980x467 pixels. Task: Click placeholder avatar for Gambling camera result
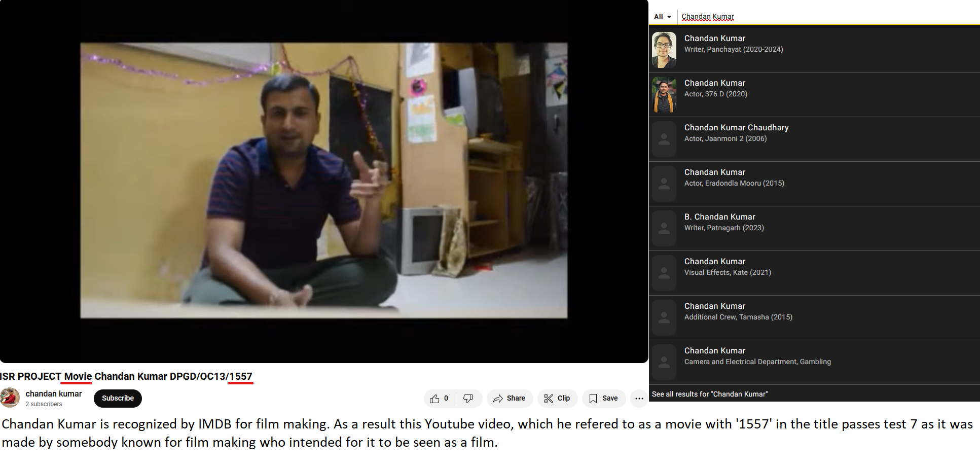pos(664,362)
